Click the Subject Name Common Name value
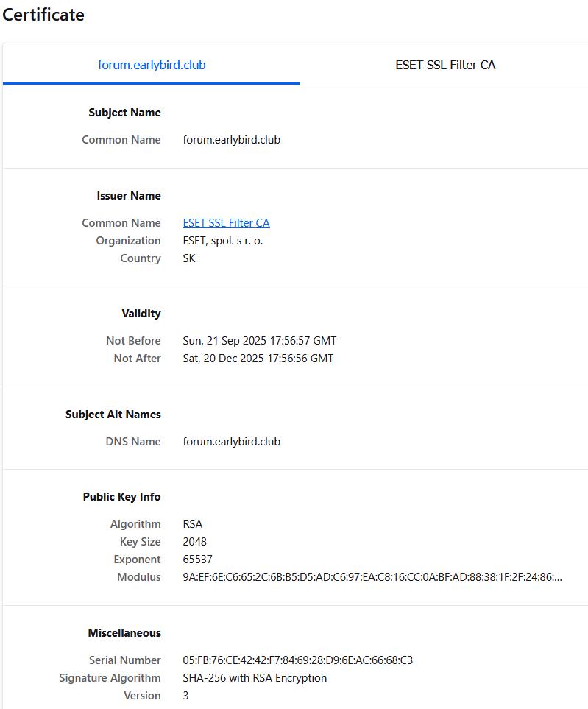588x709 pixels. (x=231, y=140)
